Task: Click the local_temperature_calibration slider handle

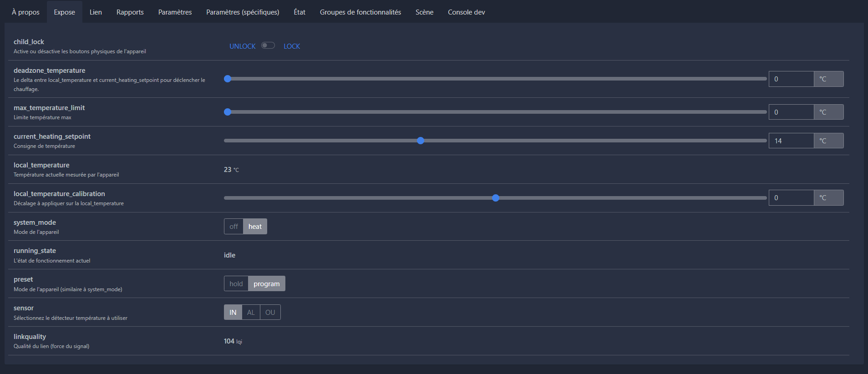Action: 496,198
